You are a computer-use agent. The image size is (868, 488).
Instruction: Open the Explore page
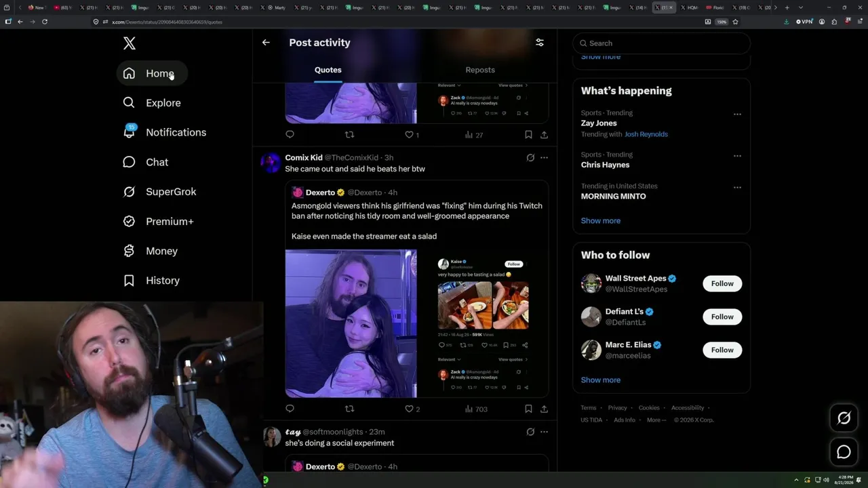152,103
